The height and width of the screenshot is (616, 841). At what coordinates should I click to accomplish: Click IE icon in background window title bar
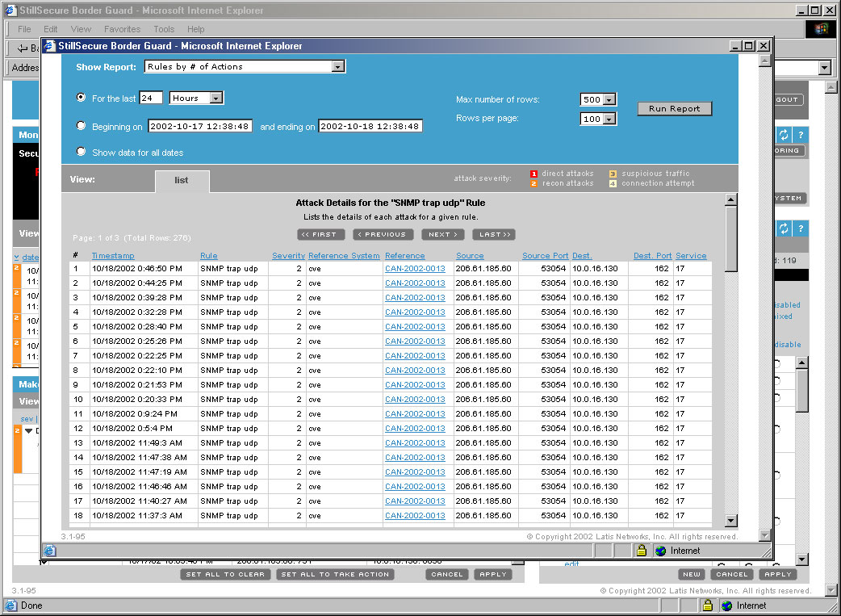tap(11, 10)
